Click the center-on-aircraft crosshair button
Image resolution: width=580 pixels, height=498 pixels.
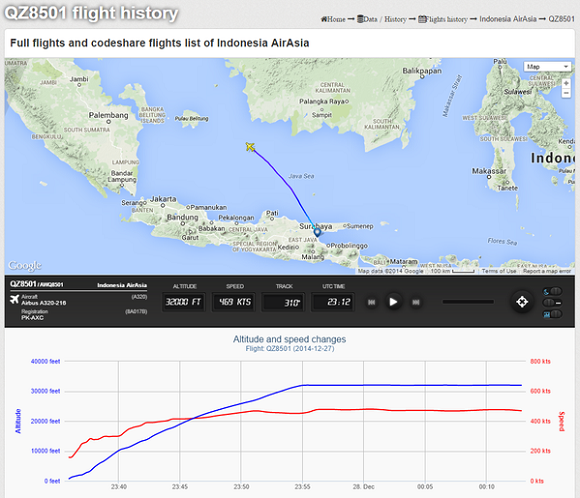click(x=522, y=302)
